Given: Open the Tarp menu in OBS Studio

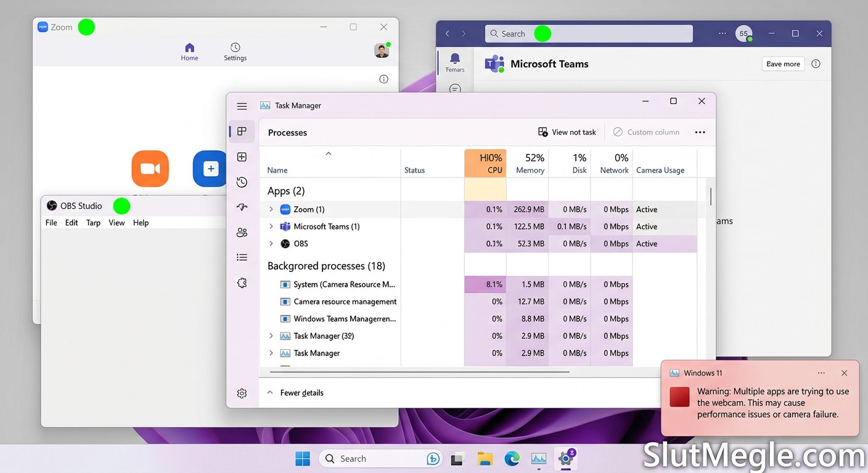Looking at the screenshot, I should [x=93, y=223].
